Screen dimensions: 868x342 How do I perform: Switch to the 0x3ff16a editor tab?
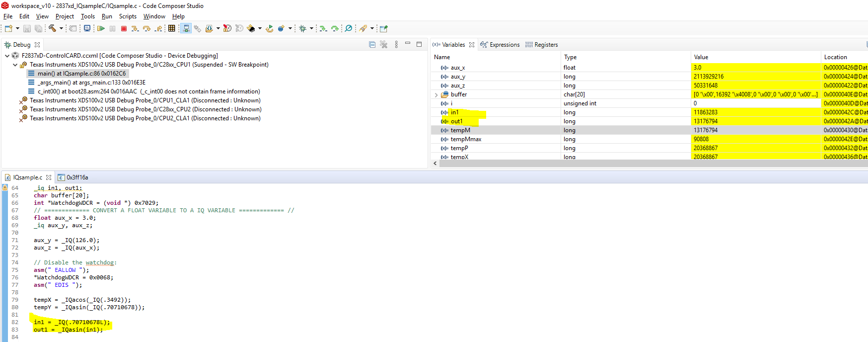[x=73, y=177]
